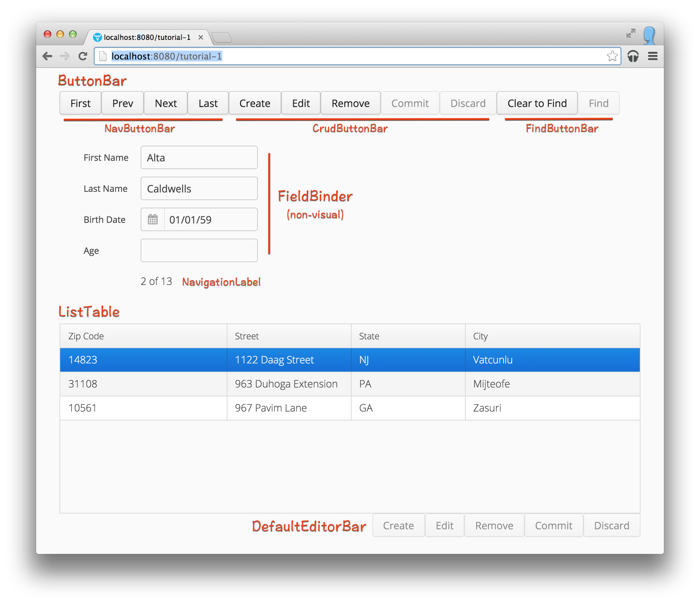Click Edit in the top button bar
This screenshot has width=700, height=604.
301,103
